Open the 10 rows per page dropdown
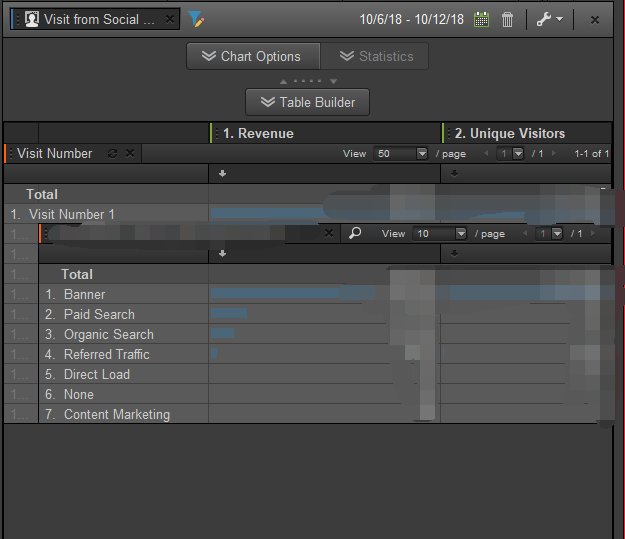625x539 pixels. (460, 233)
